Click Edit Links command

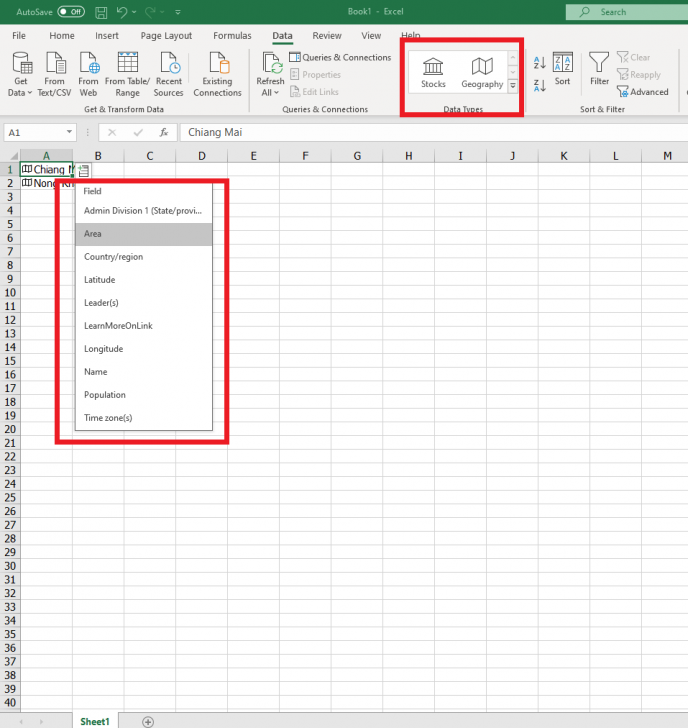[x=314, y=92]
